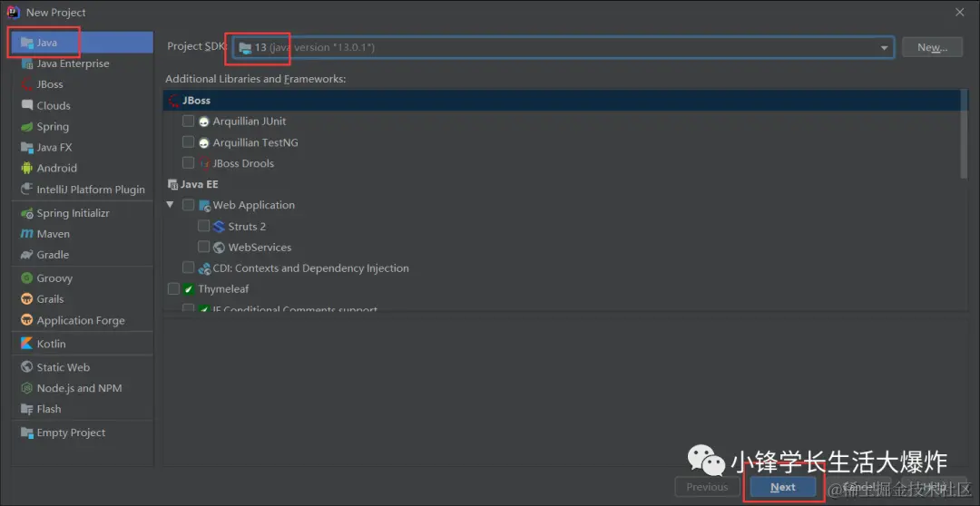
Task: Click the WebServices globe icon
Action: (219, 248)
